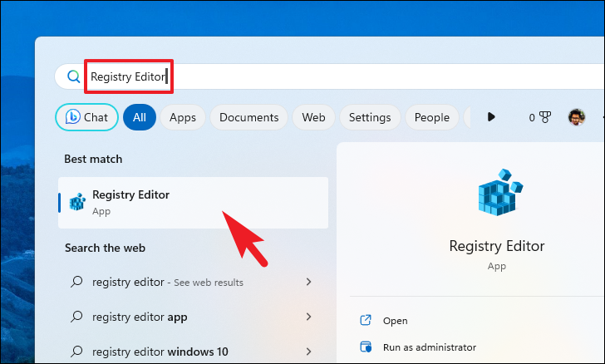
Task: Show more filters with the play arrow
Action: tap(491, 117)
